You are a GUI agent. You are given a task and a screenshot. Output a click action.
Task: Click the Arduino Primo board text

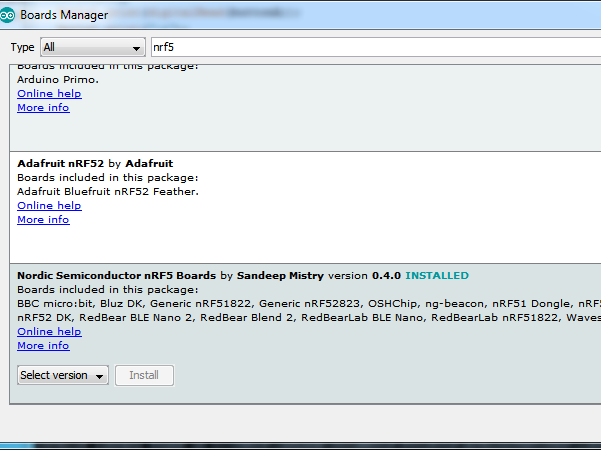pyautogui.click(x=58, y=80)
